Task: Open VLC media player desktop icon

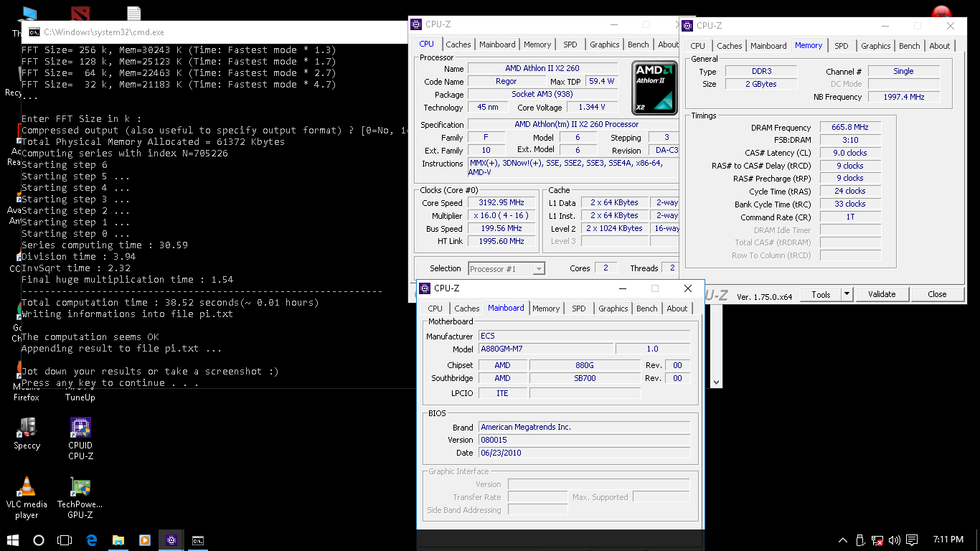Action: [27, 498]
